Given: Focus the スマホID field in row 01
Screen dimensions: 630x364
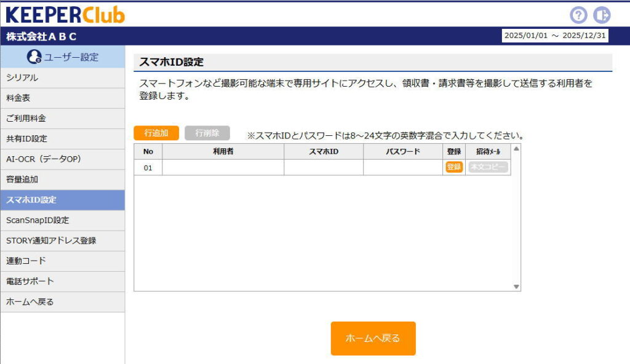Looking at the screenshot, I should coord(324,167).
